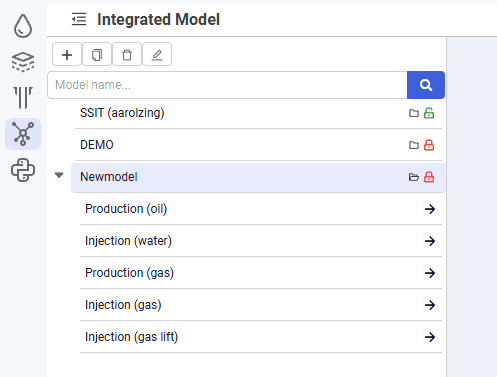497x377 pixels.
Task: Click the folder icon on SSIT (aarolzing) row
Action: coord(414,113)
